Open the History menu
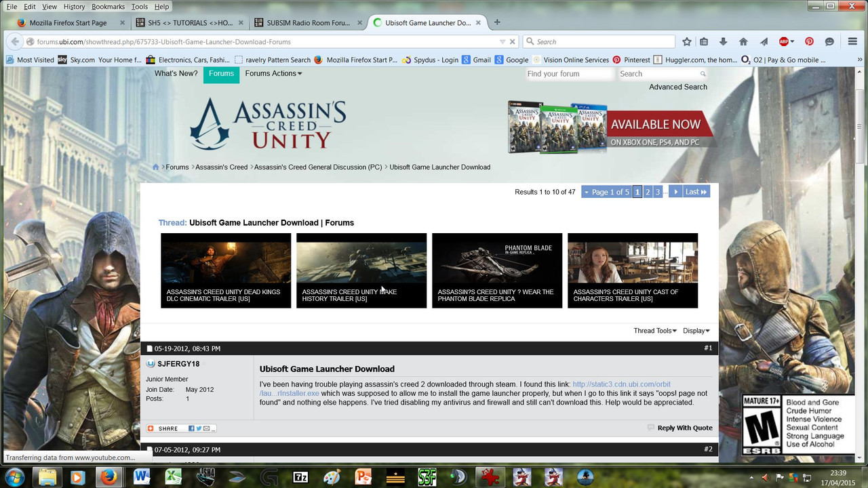Image resolution: width=868 pixels, height=488 pixels. 74,6
